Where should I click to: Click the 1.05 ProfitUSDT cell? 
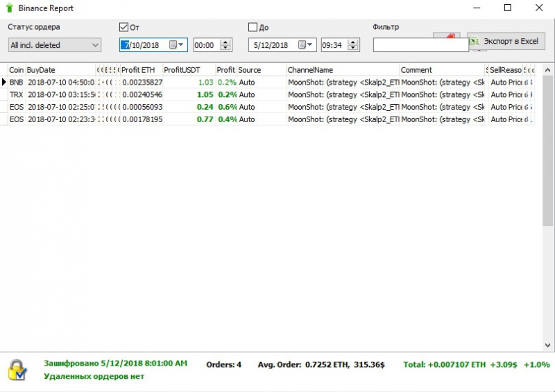pyautogui.click(x=189, y=94)
